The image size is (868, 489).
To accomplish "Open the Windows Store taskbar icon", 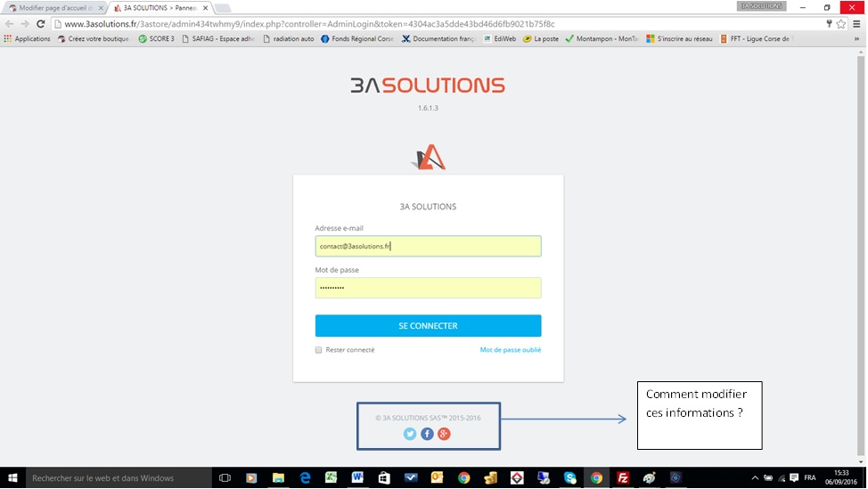I will pyautogui.click(x=384, y=478).
